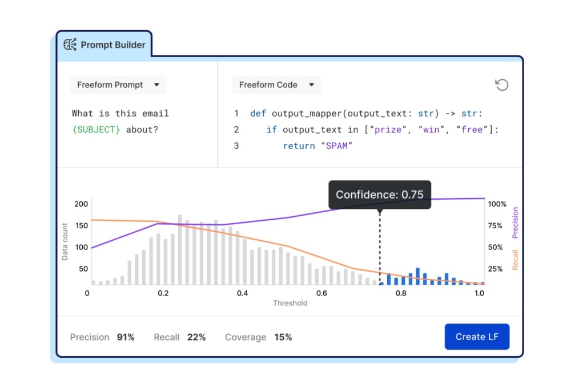The width and height of the screenshot is (571, 392).
Task: Open the Freeform Prompt dropdown
Action: (118, 85)
